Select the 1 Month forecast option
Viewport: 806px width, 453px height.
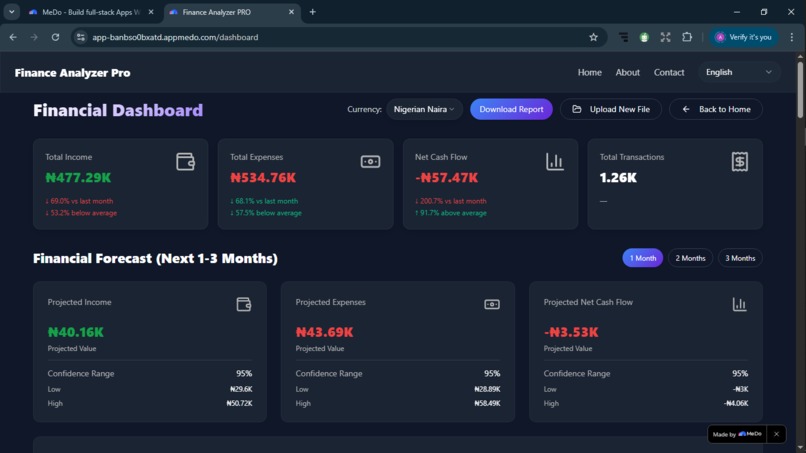pyautogui.click(x=643, y=258)
